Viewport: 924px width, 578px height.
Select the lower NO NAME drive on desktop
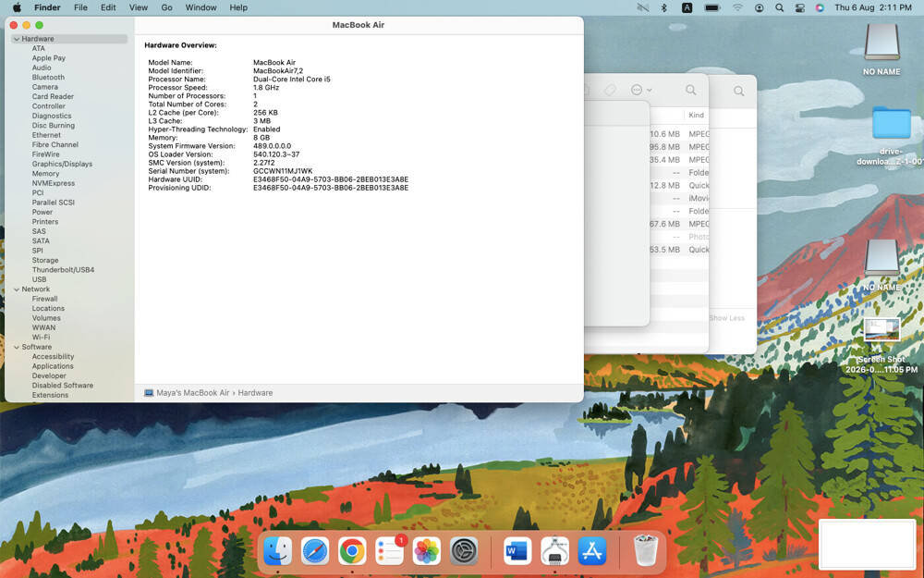click(881, 264)
